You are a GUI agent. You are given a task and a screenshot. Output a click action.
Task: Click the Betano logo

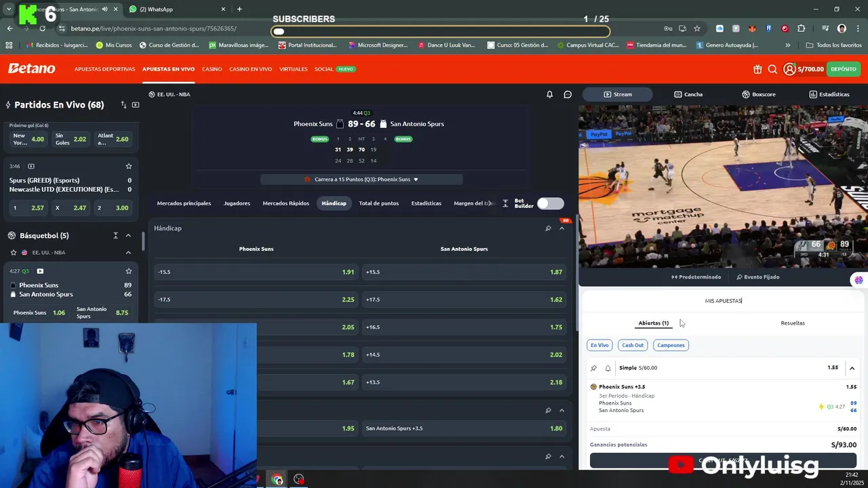click(x=31, y=68)
